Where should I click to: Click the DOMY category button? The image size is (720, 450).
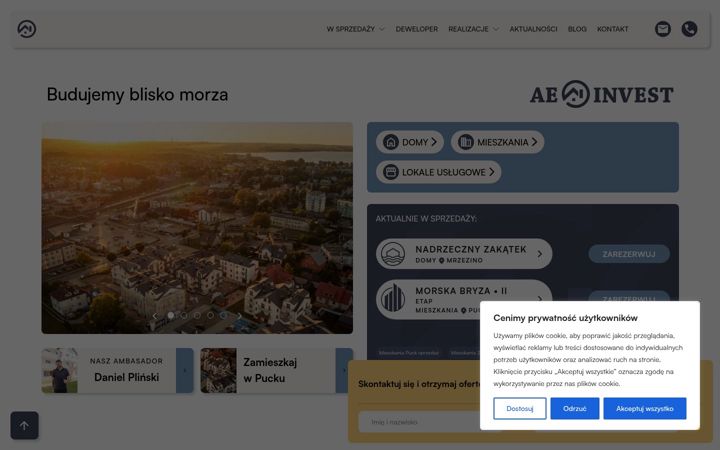pos(410,142)
